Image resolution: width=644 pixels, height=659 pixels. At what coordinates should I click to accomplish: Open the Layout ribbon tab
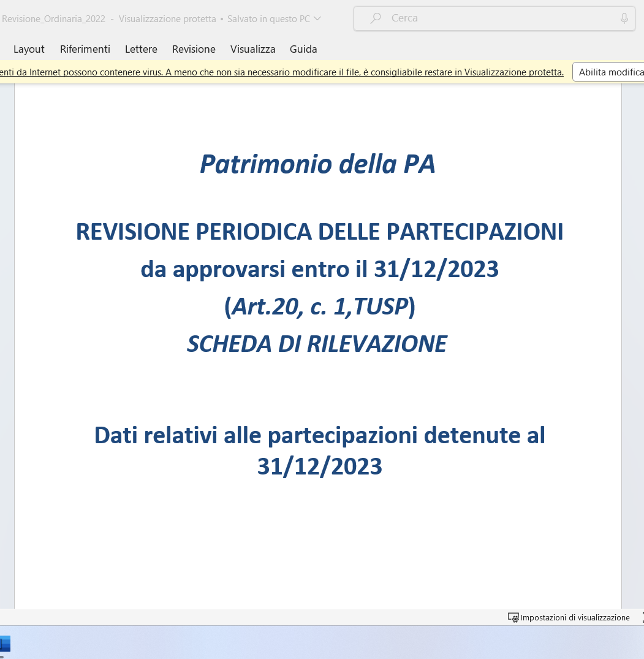[x=29, y=49]
